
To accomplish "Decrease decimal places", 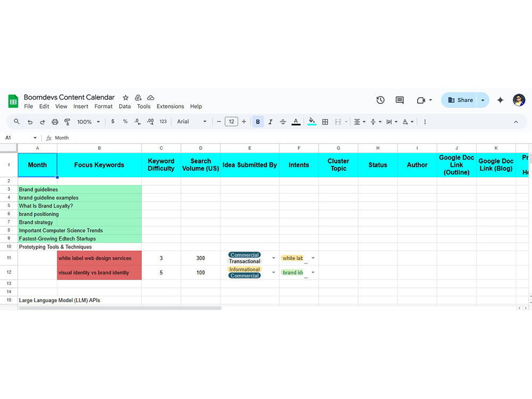I will [137, 121].
